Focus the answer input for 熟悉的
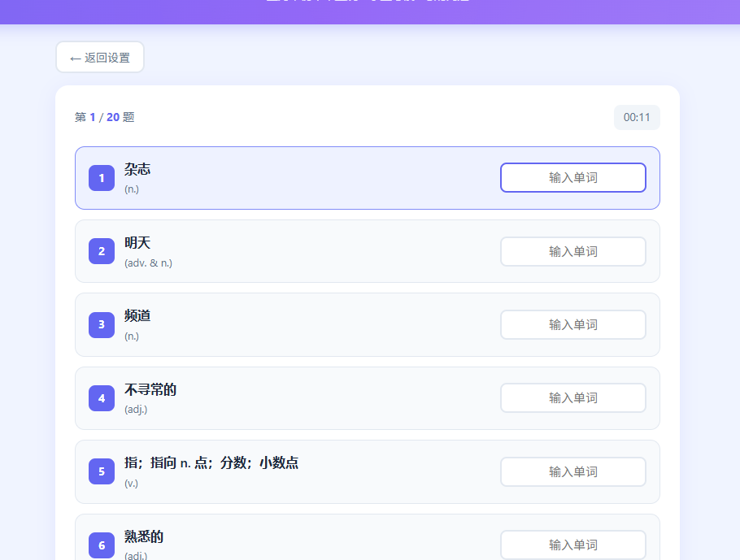Viewport: 740px width, 560px height. [572, 545]
